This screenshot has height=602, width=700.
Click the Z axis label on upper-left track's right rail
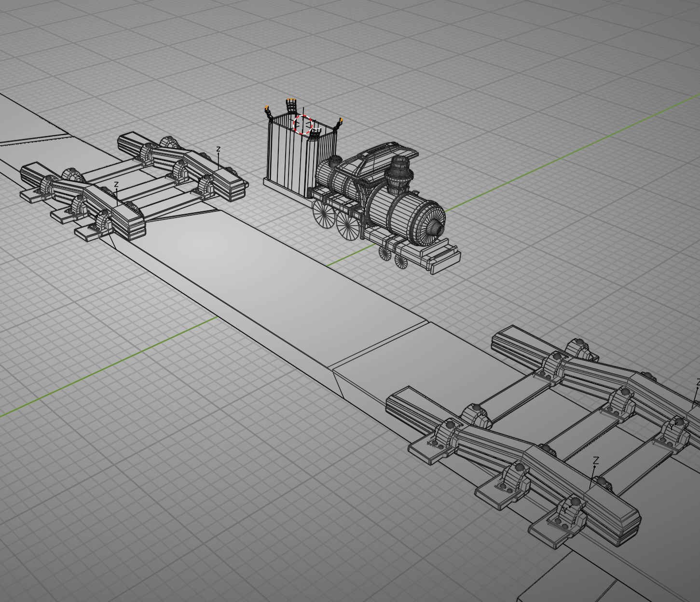(218, 149)
